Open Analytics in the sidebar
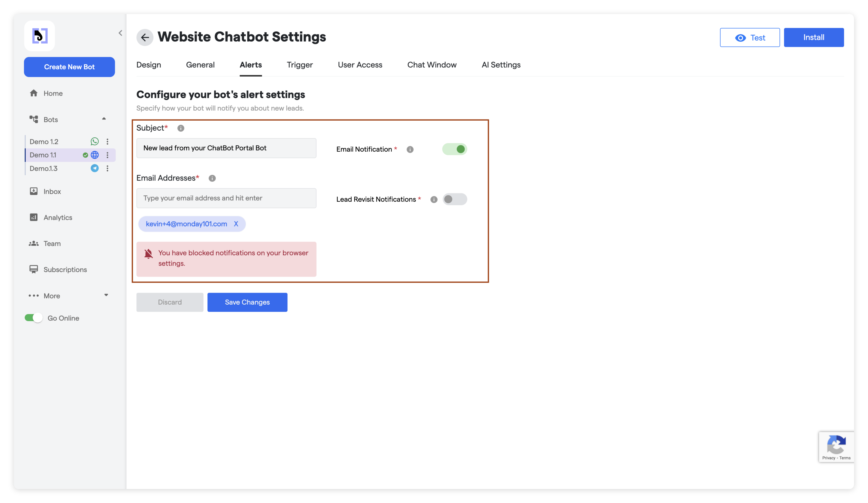Screen dimensions: 868x503 pyautogui.click(x=57, y=218)
